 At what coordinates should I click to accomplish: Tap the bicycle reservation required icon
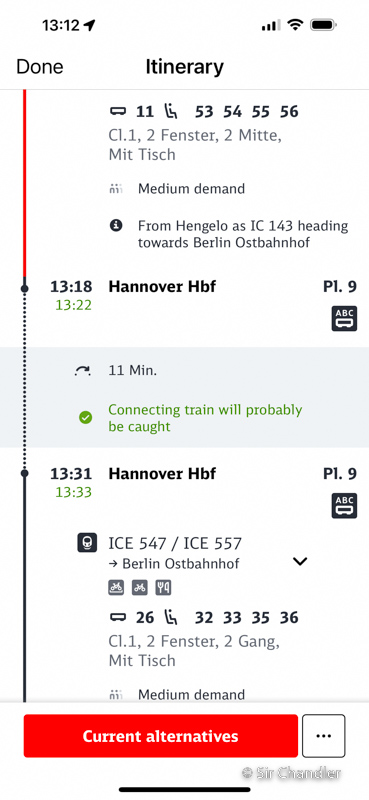point(116,588)
